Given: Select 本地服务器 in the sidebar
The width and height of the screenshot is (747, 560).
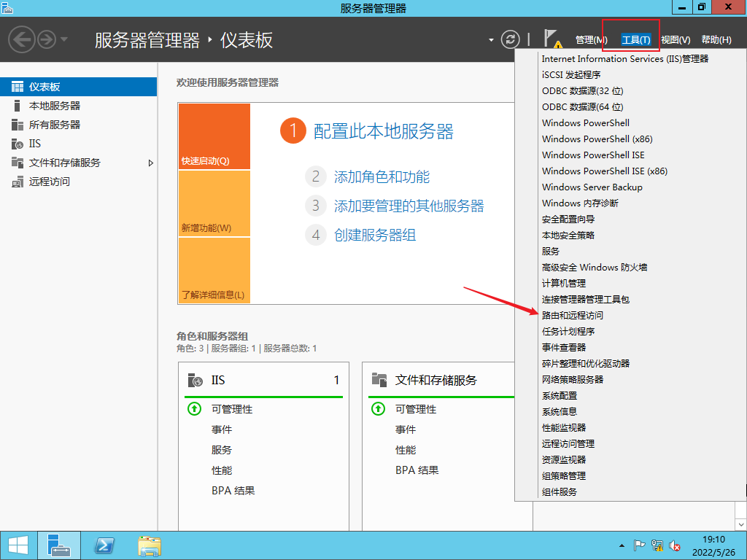Looking at the screenshot, I should 79,106.
